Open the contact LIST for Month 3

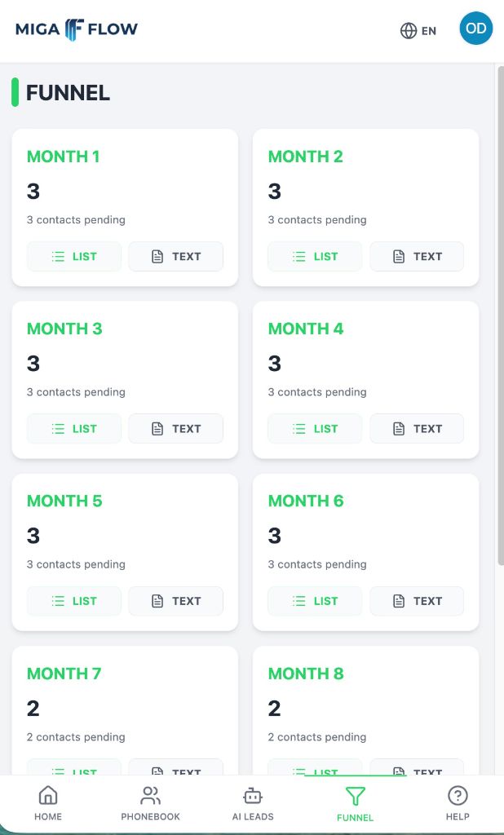click(74, 428)
